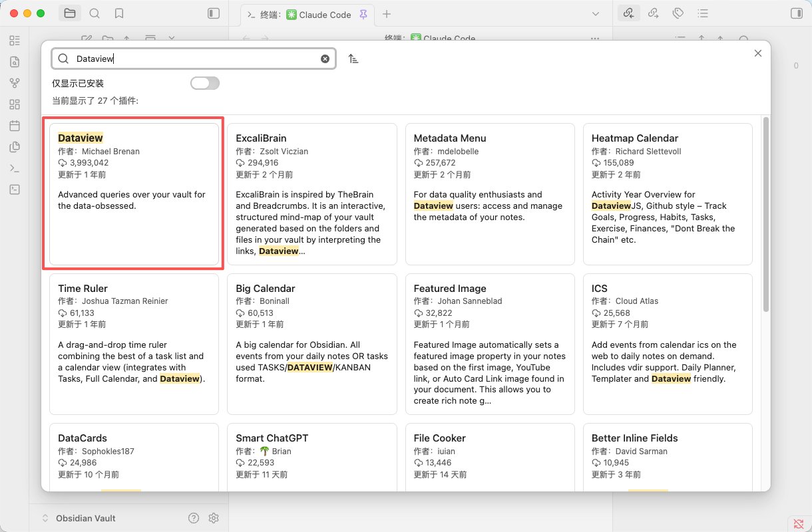
Task: Click author text David Sarman
Action: click(x=641, y=452)
